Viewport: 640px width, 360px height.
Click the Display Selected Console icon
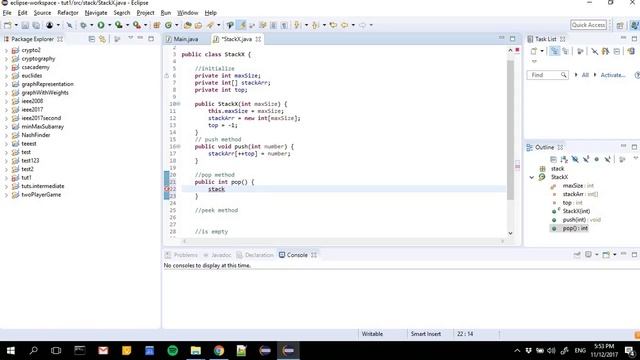pyautogui.click(x=588, y=255)
